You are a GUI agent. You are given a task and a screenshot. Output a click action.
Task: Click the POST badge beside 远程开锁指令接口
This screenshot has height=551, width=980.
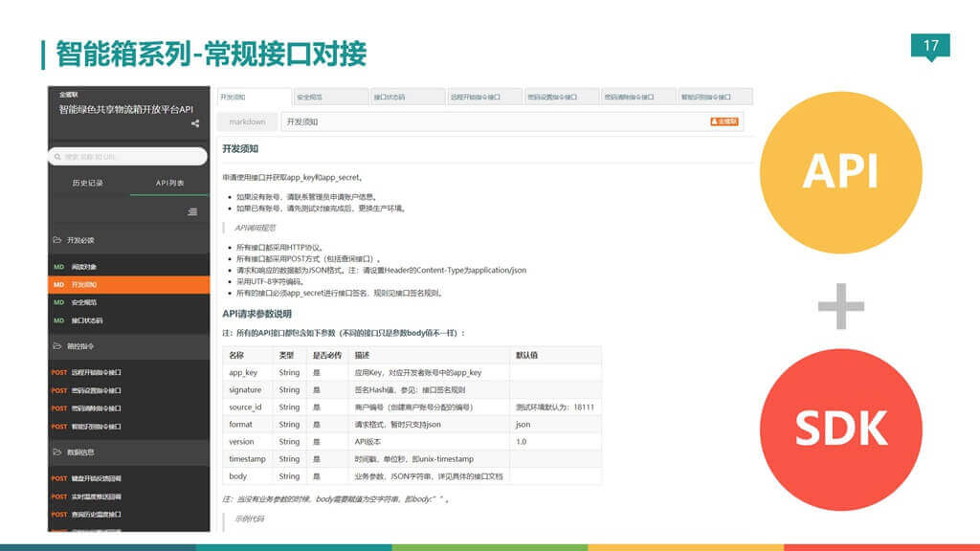[x=57, y=372]
